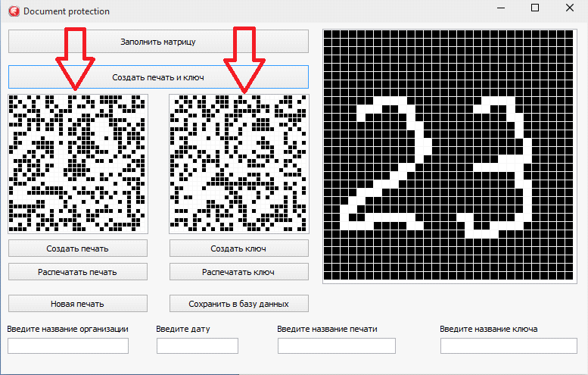This screenshot has width=588, height=375.
Task: Focus the key name input field
Action: coord(509,345)
